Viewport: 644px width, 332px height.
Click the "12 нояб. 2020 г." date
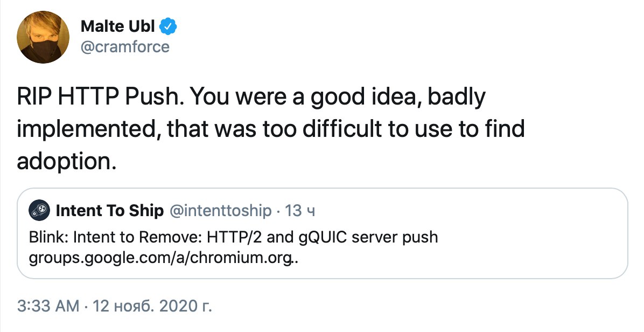tap(152, 306)
